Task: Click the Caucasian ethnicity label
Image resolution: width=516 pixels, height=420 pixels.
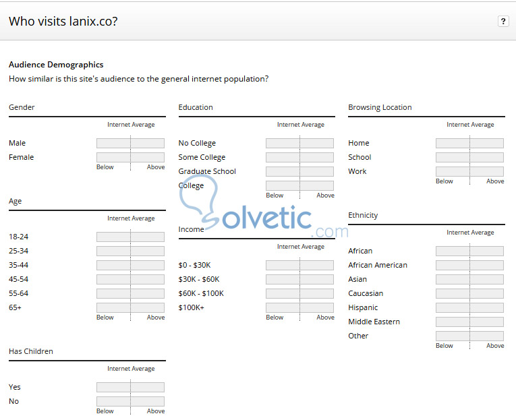Action: pos(366,293)
